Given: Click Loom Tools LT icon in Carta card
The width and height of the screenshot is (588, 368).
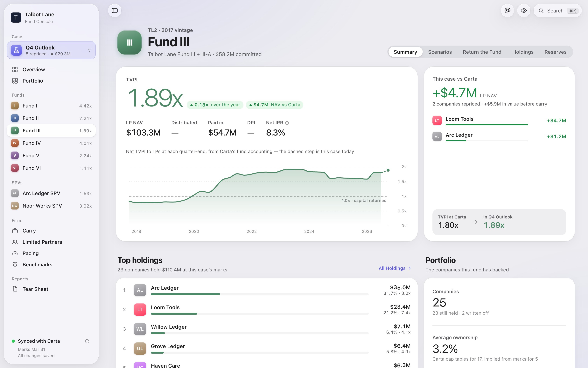Looking at the screenshot, I should (x=437, y=121).
